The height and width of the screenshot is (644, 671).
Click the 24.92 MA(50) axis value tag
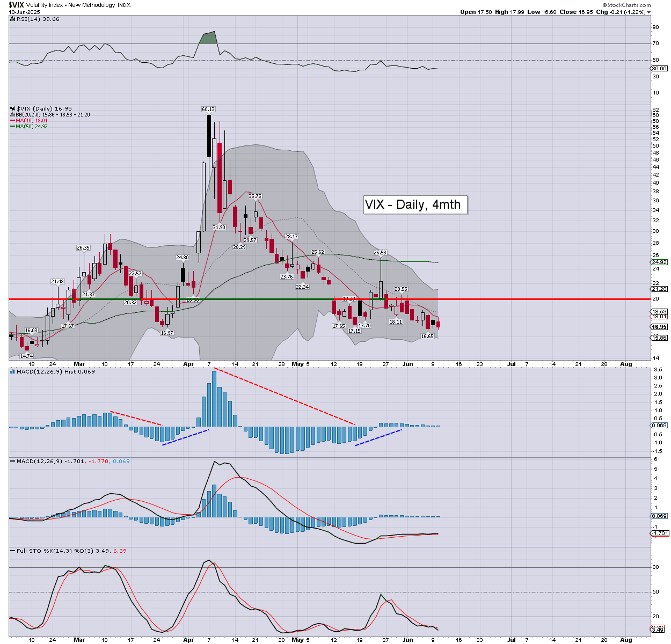tap(659, 262)
